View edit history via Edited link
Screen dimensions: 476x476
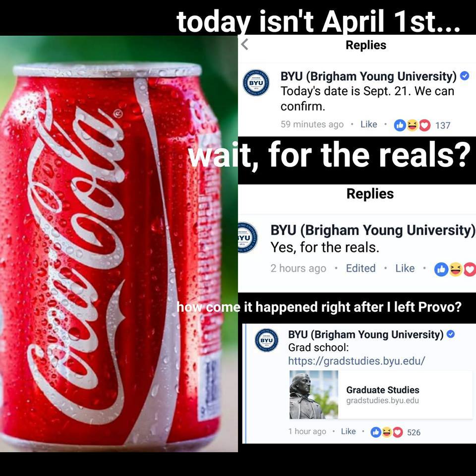[x=360, y=268]
